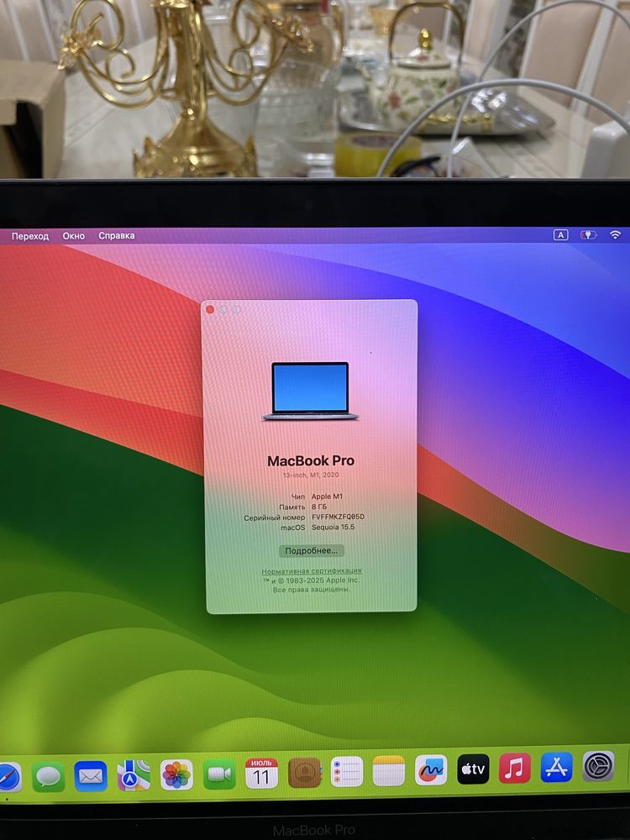Launch the Photos app
The image size is (630, 840).
(176, 774)
